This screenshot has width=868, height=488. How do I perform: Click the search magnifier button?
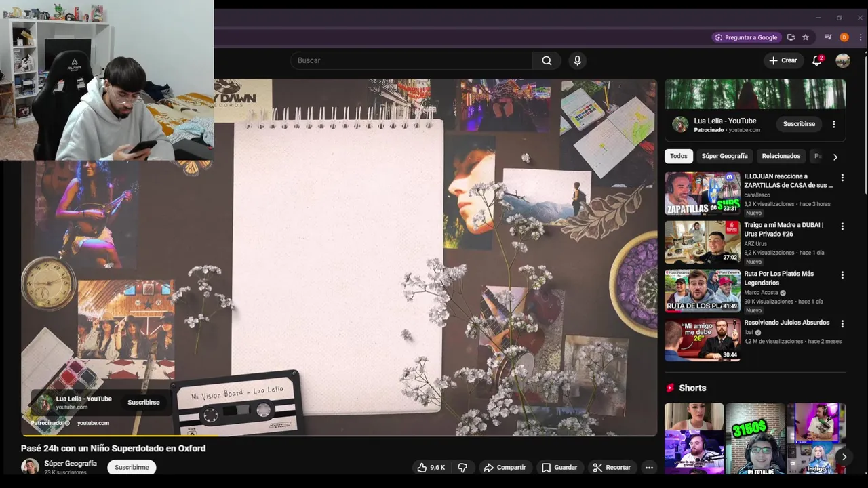click(547, 60)
